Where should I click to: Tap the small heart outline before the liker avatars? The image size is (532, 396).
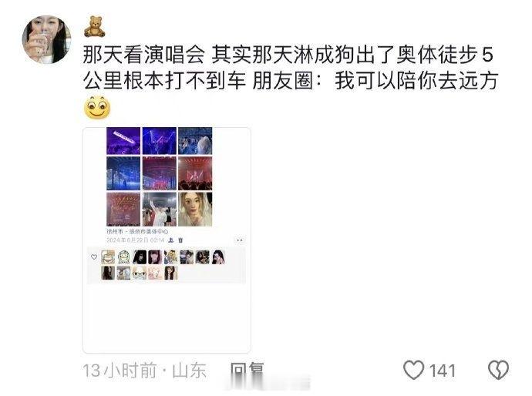click(94, 257)
